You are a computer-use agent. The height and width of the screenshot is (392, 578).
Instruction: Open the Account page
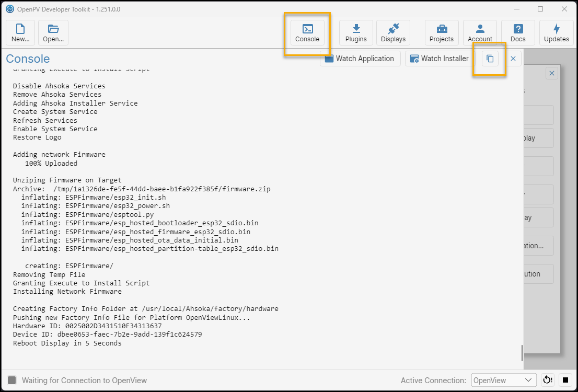pyautogui.click(x=480, y=33)
